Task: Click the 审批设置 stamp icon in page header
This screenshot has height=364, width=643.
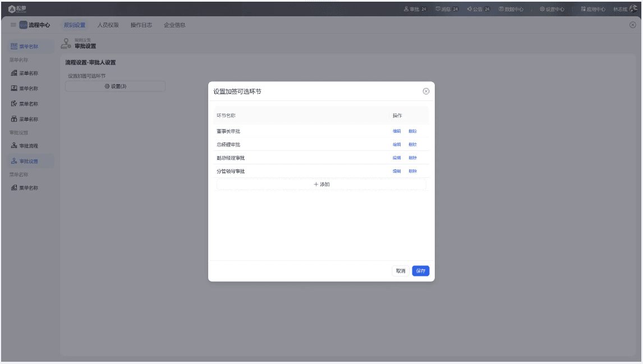Action: 66,43
